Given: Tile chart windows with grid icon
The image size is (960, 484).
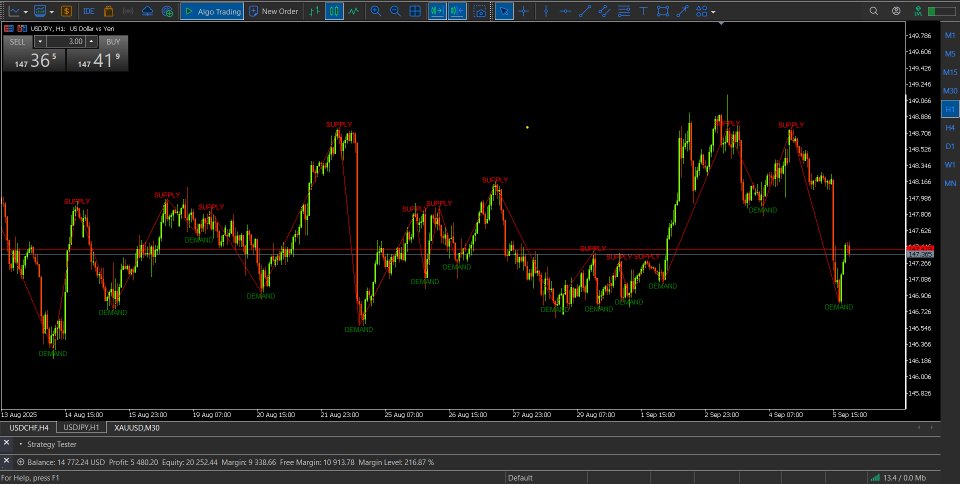Looking at the screenshot, I should (x=415, y=11).
